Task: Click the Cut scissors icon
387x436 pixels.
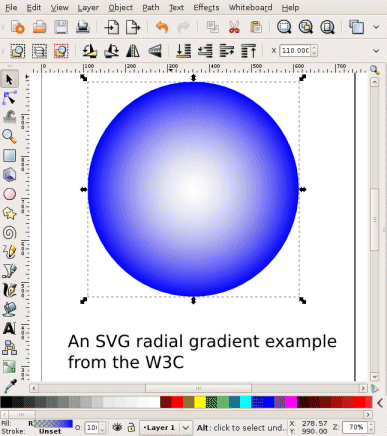Action: 234,27
